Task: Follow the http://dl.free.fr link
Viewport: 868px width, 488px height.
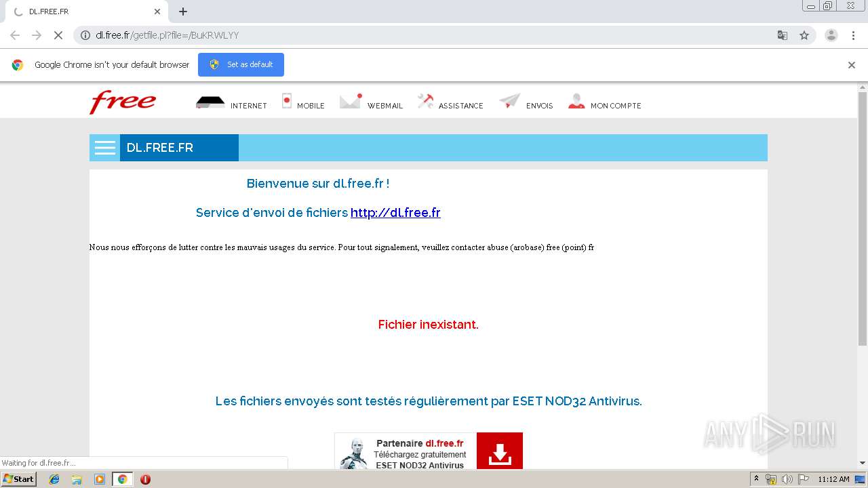Action: pyautogui.click(x=395, y=213)
